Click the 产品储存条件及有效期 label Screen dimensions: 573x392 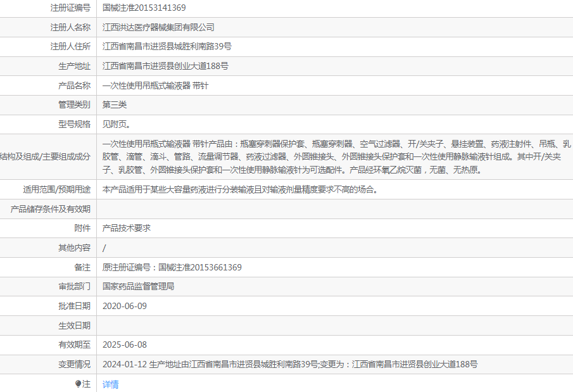[50, 209]
